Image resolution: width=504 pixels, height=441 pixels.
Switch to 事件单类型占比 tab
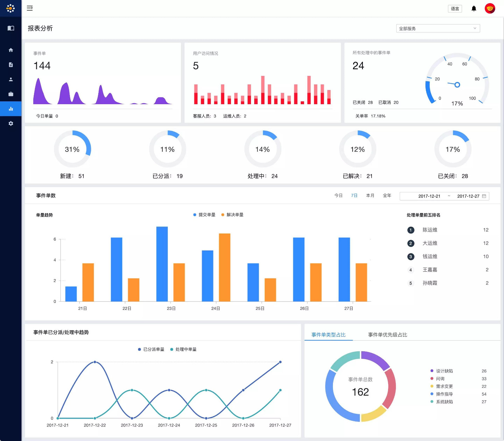328,335
